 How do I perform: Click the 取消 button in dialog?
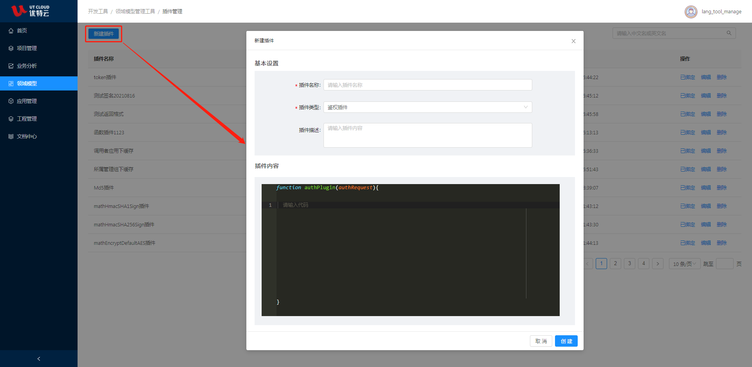[541, 341]
